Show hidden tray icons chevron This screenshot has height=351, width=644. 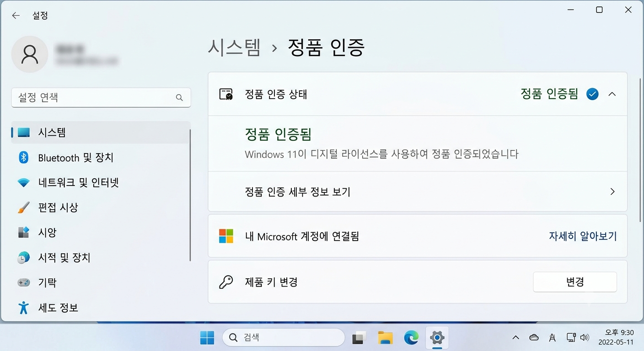[516, 338]
